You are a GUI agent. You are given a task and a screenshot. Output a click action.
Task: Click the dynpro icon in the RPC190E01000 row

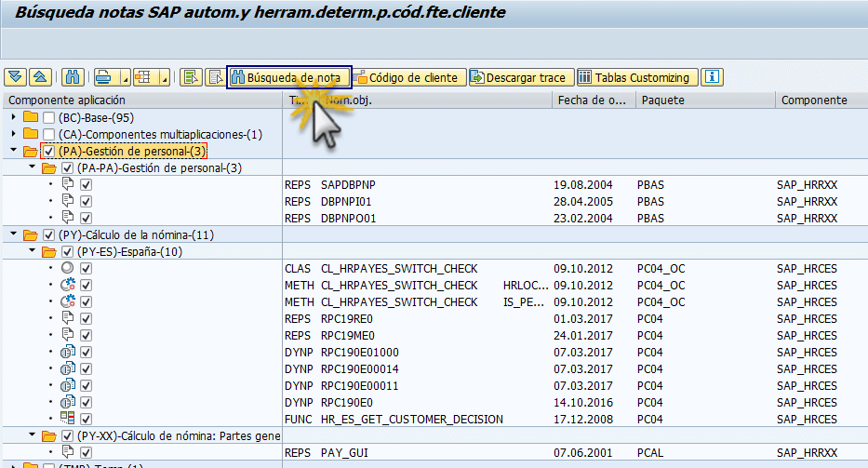[x=68, y=352]
